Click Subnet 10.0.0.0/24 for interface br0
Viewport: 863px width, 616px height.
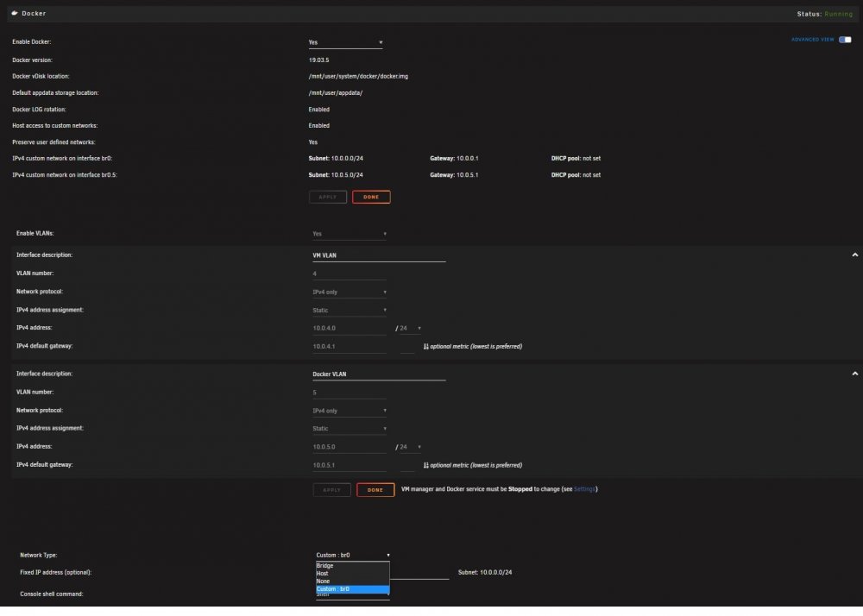336,159
